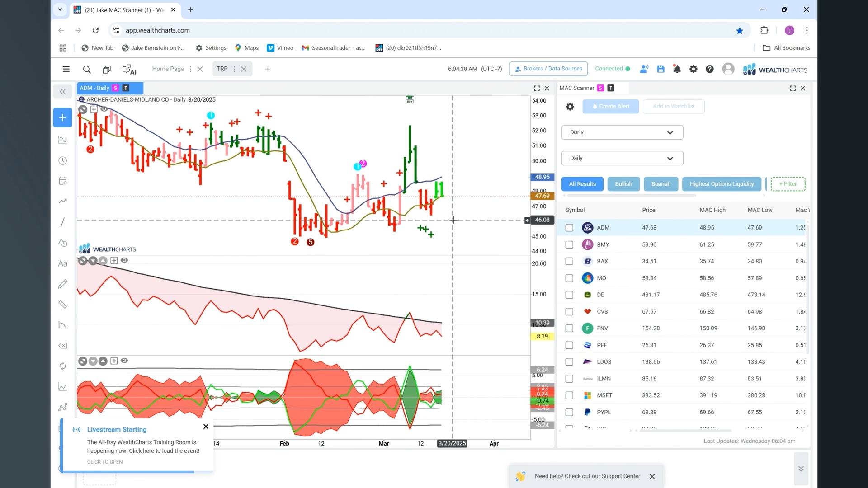This screenshot has width=868, height=488.
Task: Tick the BAX row checkbox
Action: point(569,261)
